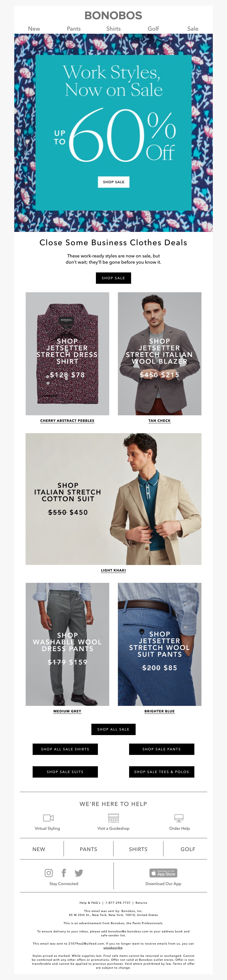This screenshot has height=980, width=227.
Task: Click the Order Help monitor icon
Action: click(179, 818)
